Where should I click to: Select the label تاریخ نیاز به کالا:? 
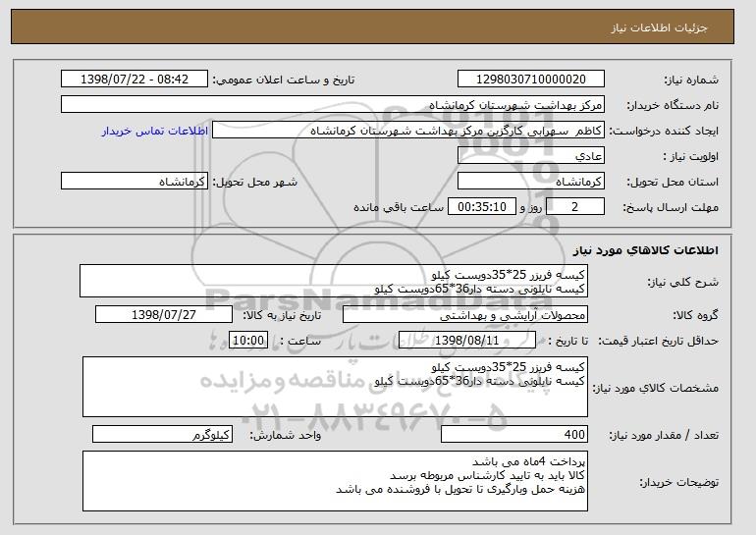pos(282,315)
